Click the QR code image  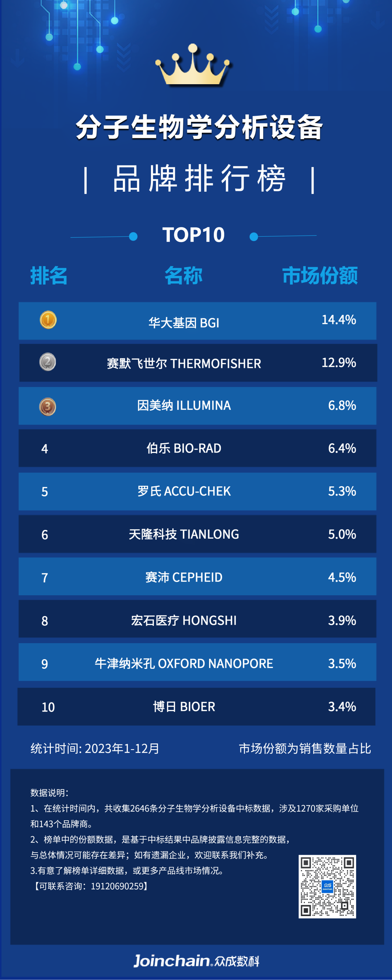327,886
